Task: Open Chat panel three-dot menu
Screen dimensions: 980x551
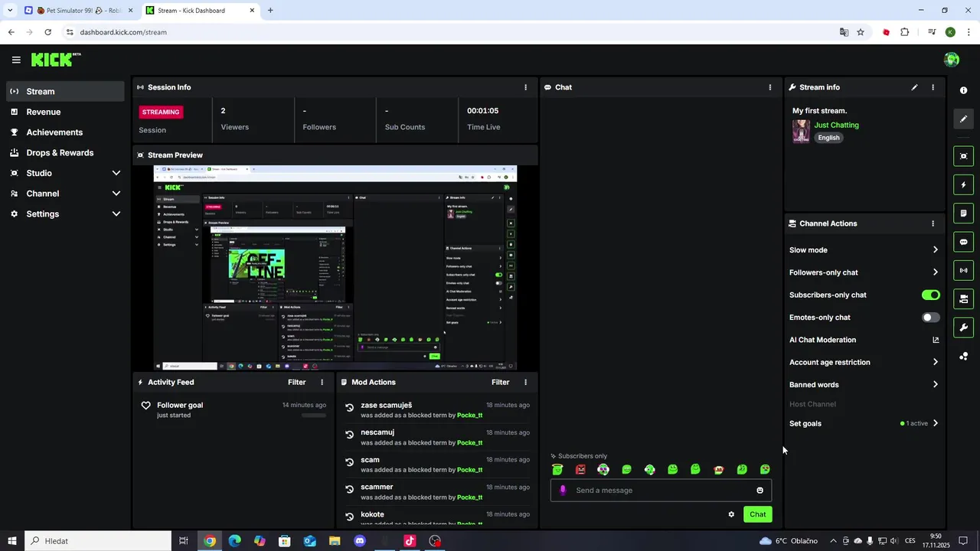Action: (x=769, y=87)
